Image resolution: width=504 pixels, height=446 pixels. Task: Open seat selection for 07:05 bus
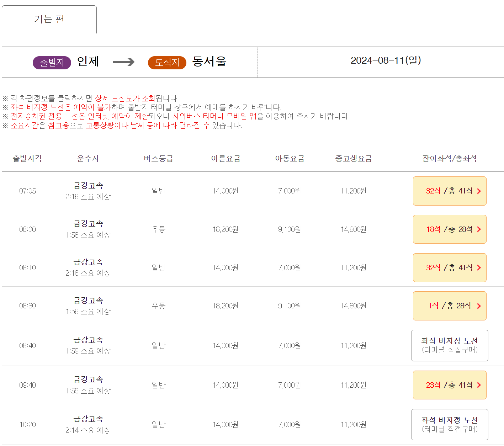(x=450, y=191)
